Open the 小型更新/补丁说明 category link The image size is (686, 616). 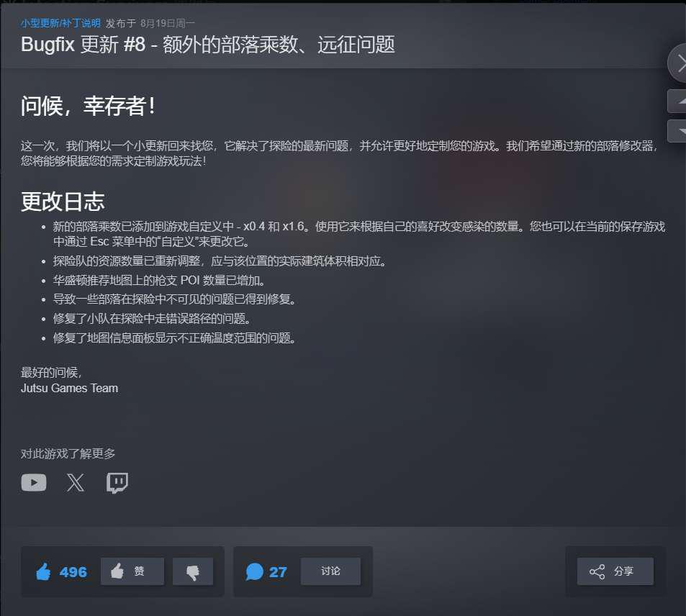[x=60, y=23]
